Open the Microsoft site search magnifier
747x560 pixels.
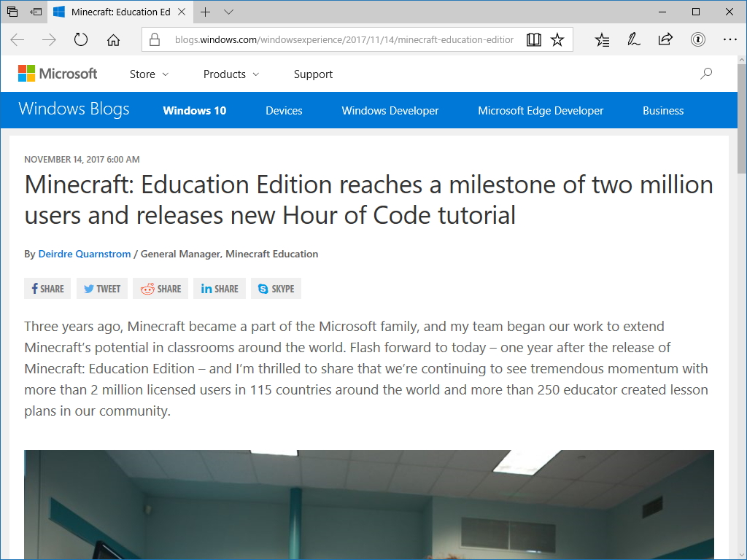click(705, 74)
